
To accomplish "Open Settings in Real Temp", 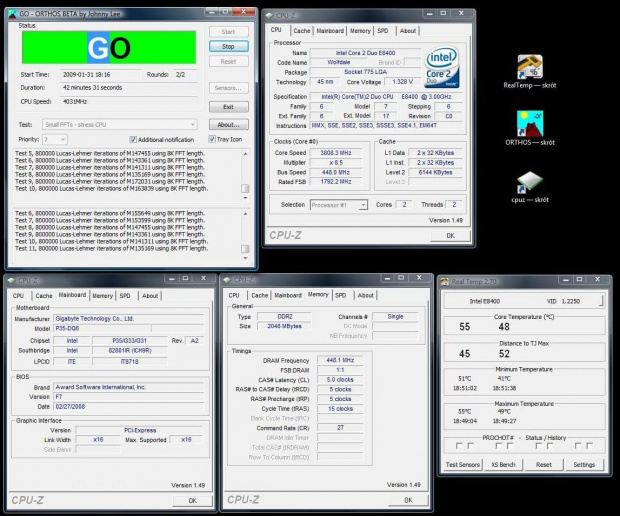I will (584, 465).
